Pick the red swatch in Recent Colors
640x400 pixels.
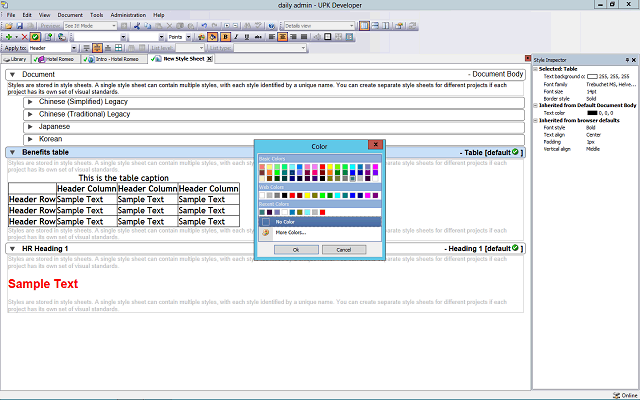323,212
